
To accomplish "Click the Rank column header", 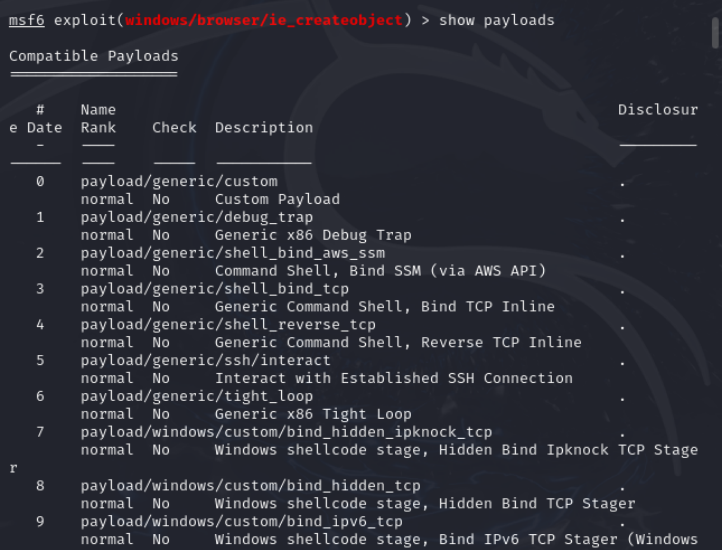I will 98,127.
